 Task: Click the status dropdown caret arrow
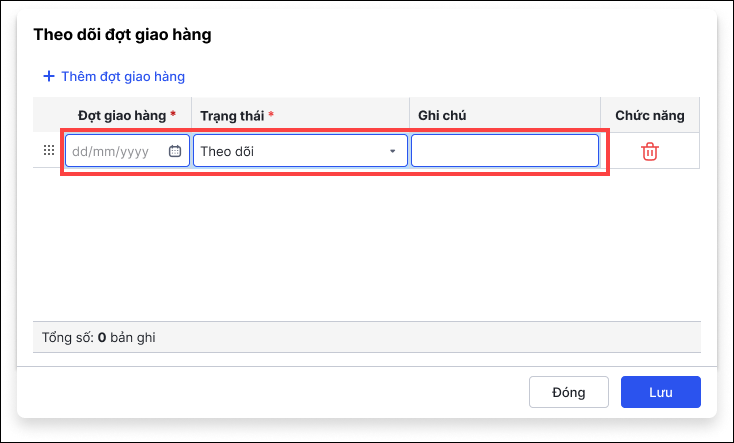point(392,151)
